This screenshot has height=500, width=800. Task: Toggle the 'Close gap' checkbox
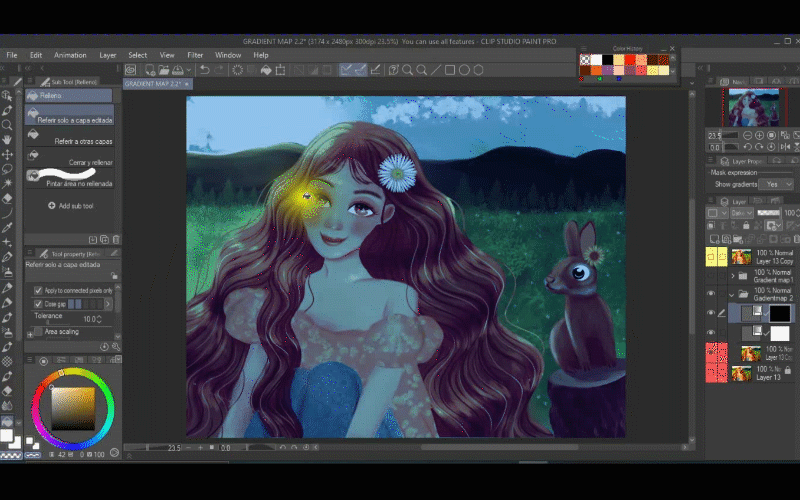(x=38, y=303)
